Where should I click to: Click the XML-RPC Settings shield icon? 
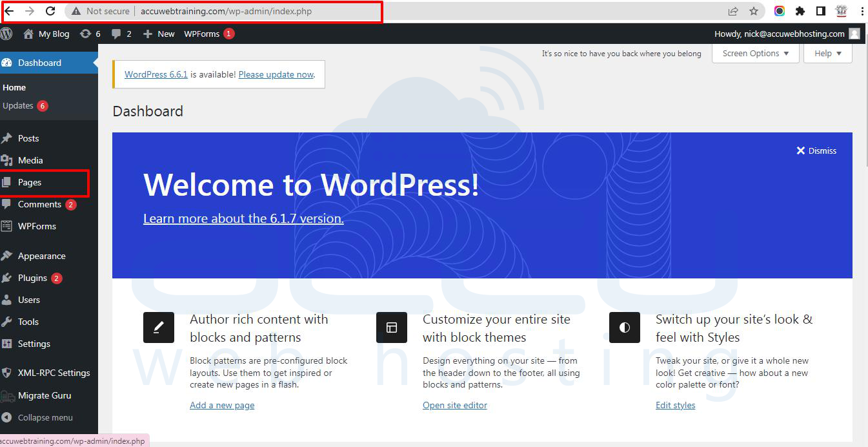click(x=6, y=373)
